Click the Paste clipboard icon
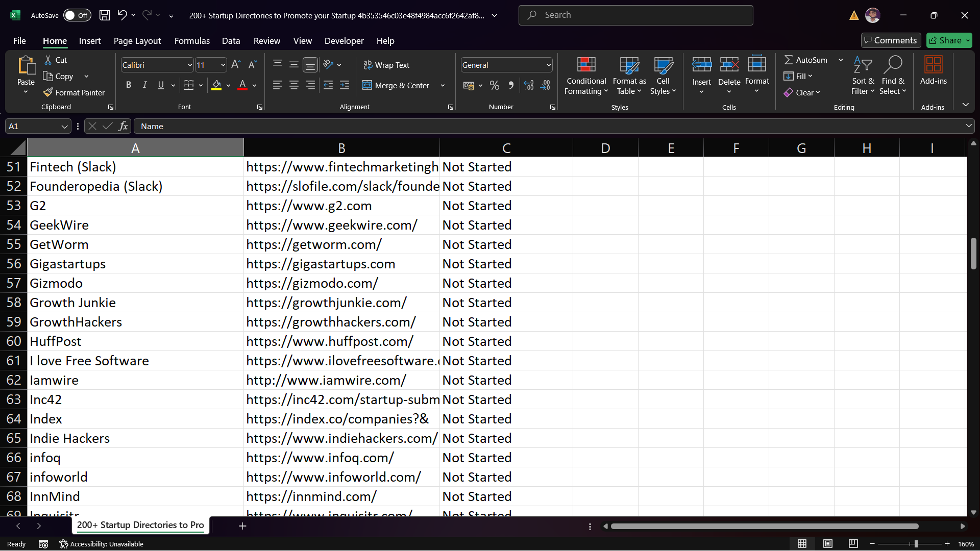The height and width of the screenshot is (551, 980). (x=26, y=66)
